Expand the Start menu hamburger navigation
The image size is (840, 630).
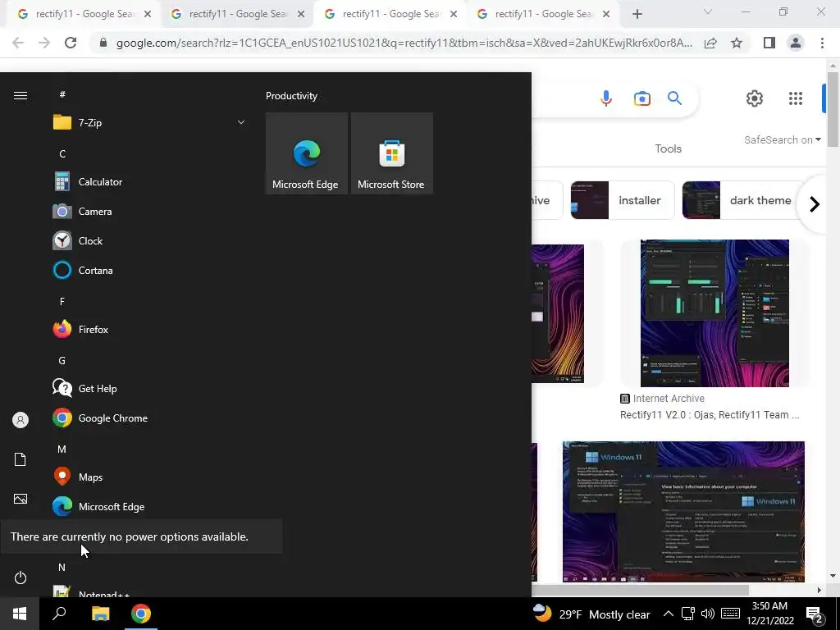click(x=21, y=95)
